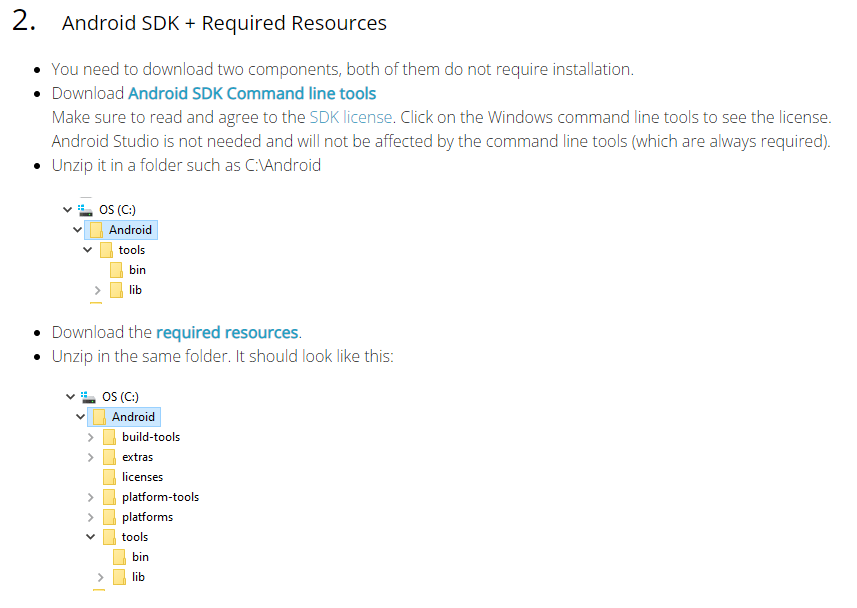
Task: Expand the platforms folder chevron
Action: (x=90, y=517)
